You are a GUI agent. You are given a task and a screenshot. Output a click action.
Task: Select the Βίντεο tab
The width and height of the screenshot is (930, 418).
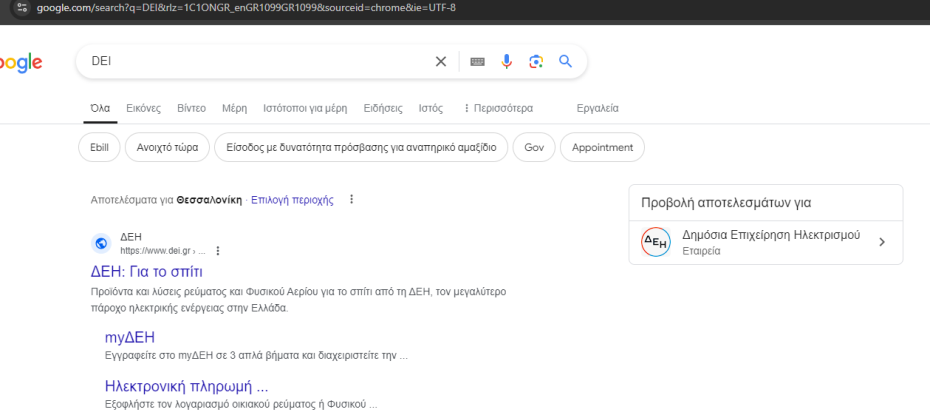191,108
